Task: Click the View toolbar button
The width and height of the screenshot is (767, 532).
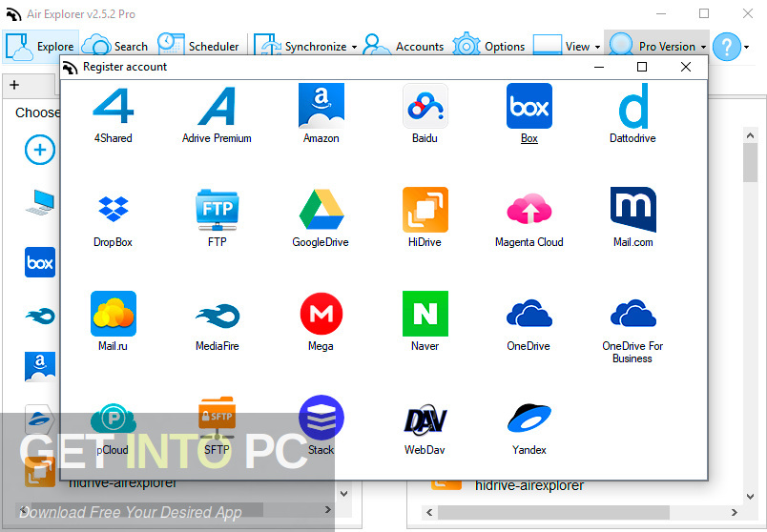Action: (562, 47)
